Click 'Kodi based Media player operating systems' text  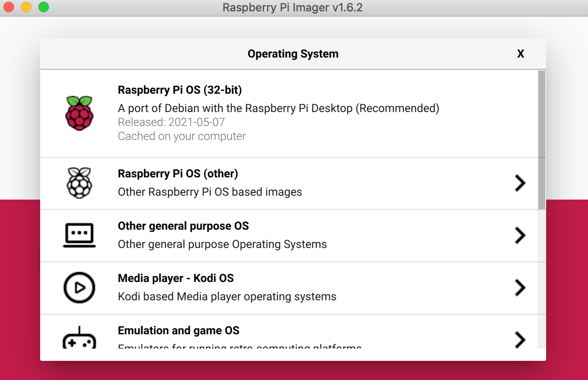point(227,296)
